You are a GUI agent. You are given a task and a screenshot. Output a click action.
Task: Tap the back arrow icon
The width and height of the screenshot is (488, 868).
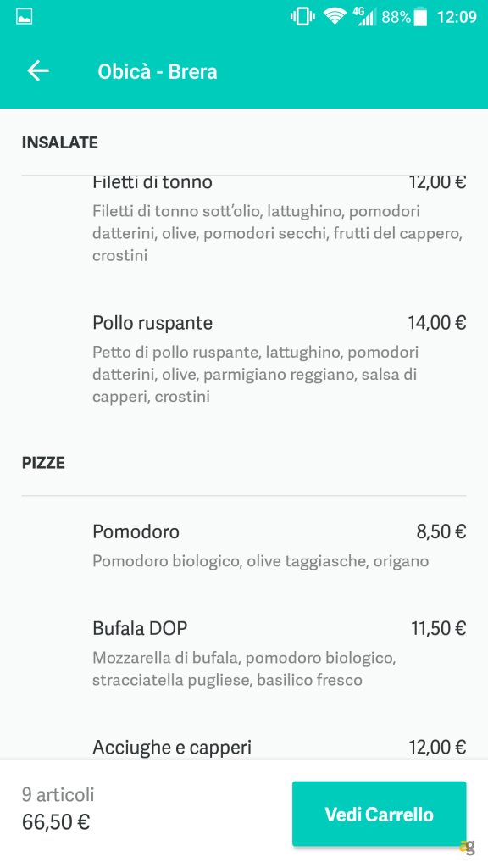pos(37,71)
